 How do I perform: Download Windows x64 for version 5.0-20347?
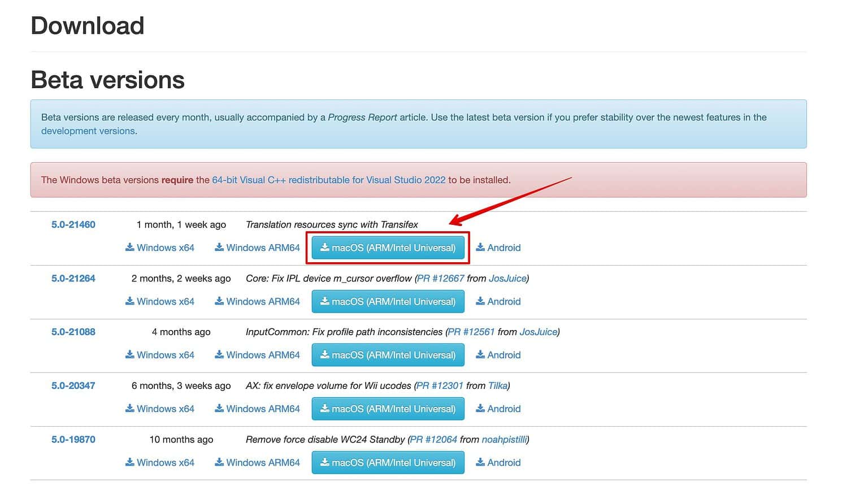(160, 409)
